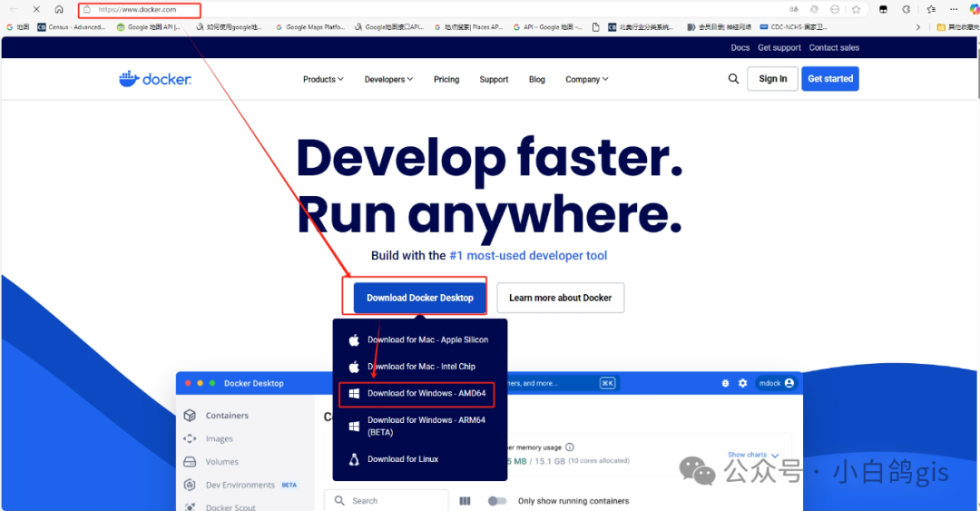Viewport: 980px width, 511px height.
Task: Choose Download for Mac - Apple Silicon
Action: tap(419, 339)
